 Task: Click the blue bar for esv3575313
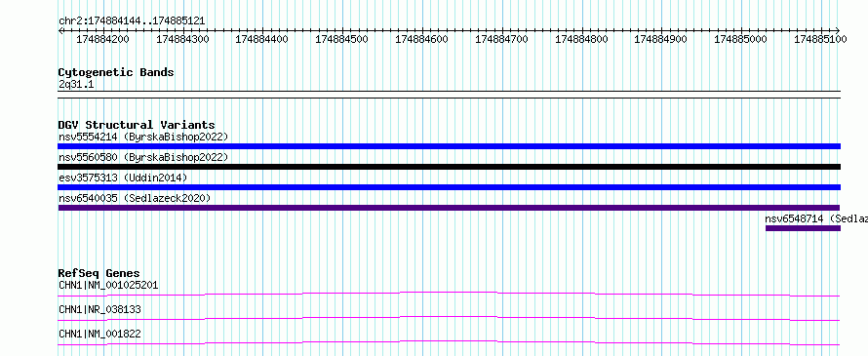[x=449, y=187]
